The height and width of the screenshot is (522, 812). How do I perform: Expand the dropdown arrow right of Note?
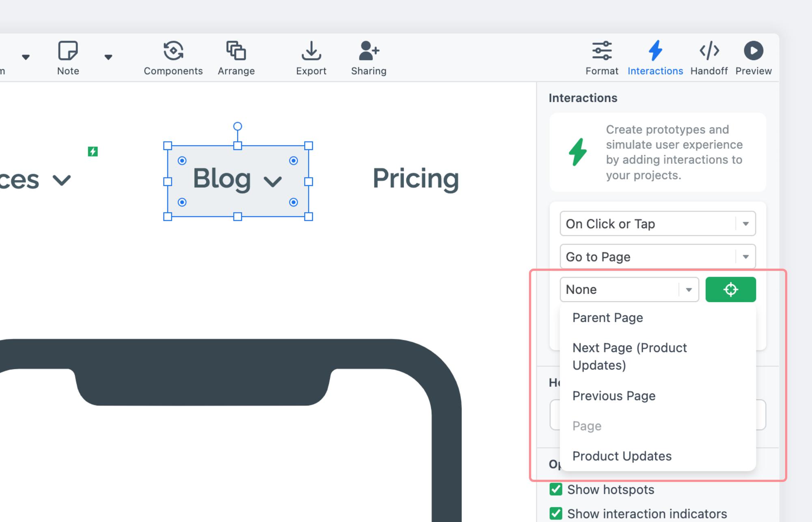(108, 57)
